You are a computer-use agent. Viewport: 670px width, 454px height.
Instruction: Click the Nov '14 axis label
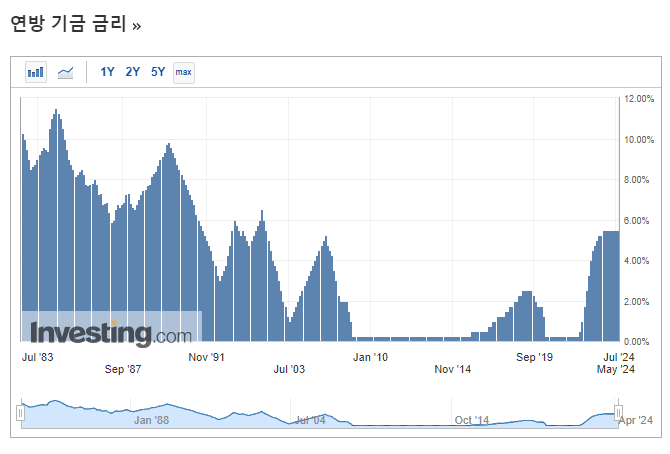(453, 369)
